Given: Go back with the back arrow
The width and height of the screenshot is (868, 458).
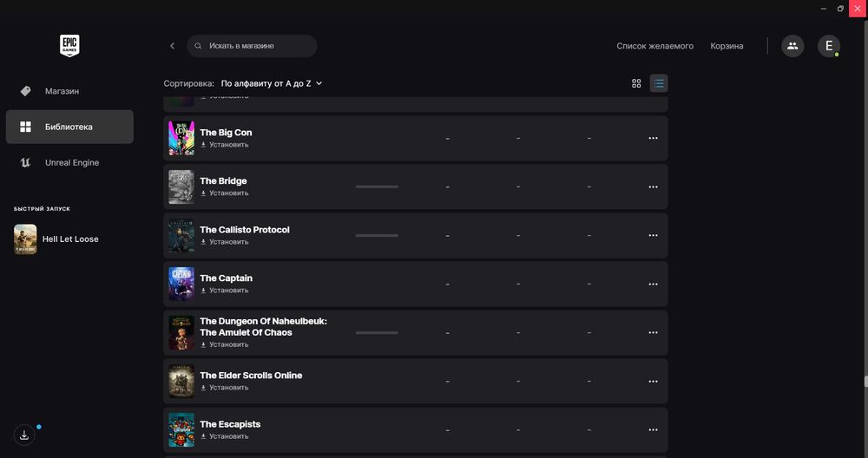Looking at the screenshot, I should 172,46.
